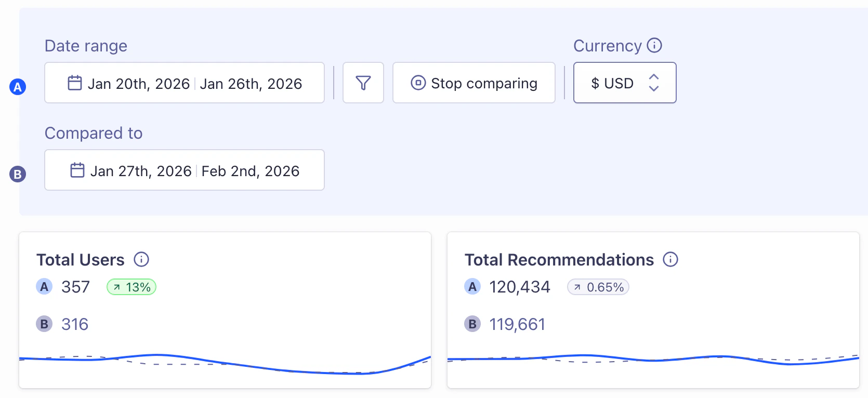Click the calendar icon in Compared to field
This screenshot has height=398, width=868.
(76, 170)
